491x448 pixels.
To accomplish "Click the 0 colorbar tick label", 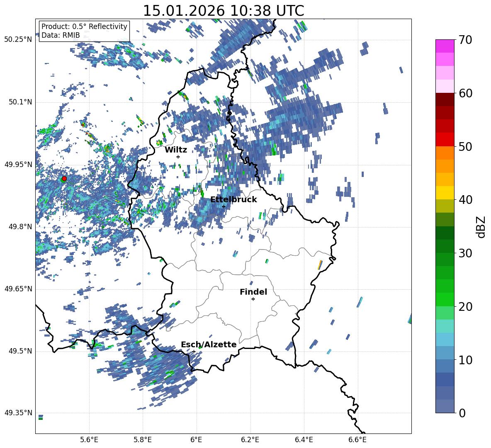I will click(x=462, y=413).
